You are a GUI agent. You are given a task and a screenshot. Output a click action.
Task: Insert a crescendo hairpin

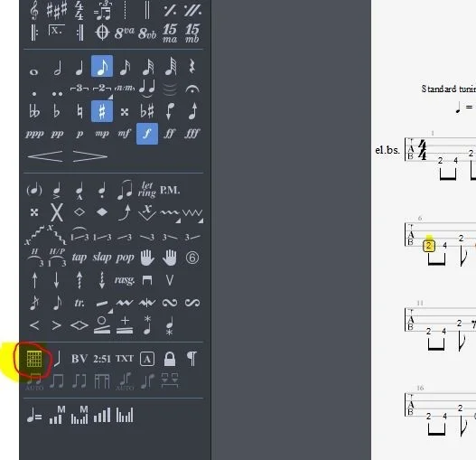pyautogui.click(x=45, y=156)
